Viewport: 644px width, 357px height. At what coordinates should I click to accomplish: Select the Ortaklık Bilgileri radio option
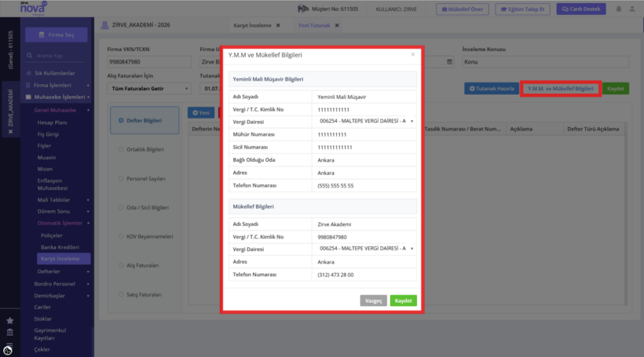(x=121, y=149)
